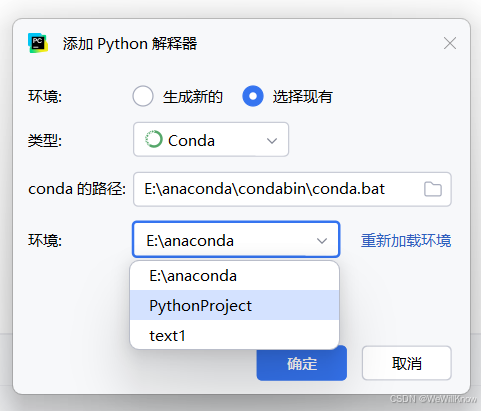Click the PyCharm logo icon in title bar
The height and width of the screenshot is (411, 481).
point(38,43)
